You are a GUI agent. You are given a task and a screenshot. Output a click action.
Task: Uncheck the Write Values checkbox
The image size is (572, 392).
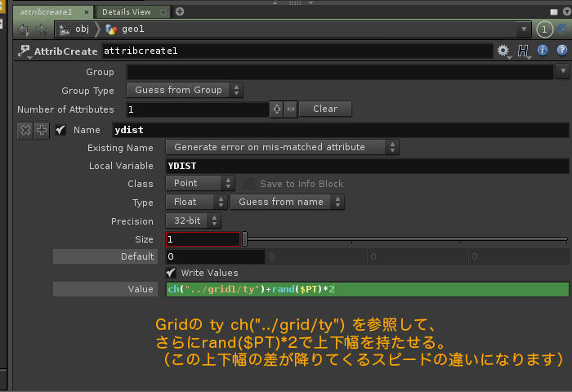pos(172,272)
